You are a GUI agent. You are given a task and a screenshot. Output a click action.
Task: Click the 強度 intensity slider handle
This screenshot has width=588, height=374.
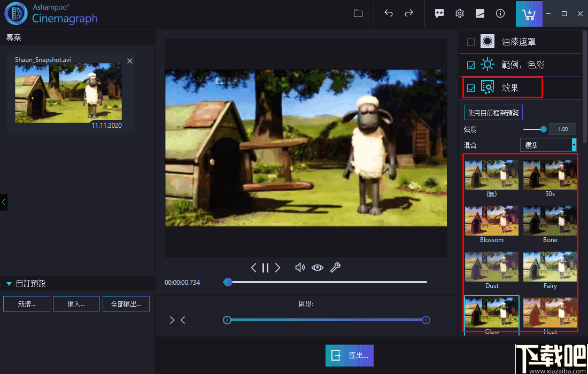point(544,129)
